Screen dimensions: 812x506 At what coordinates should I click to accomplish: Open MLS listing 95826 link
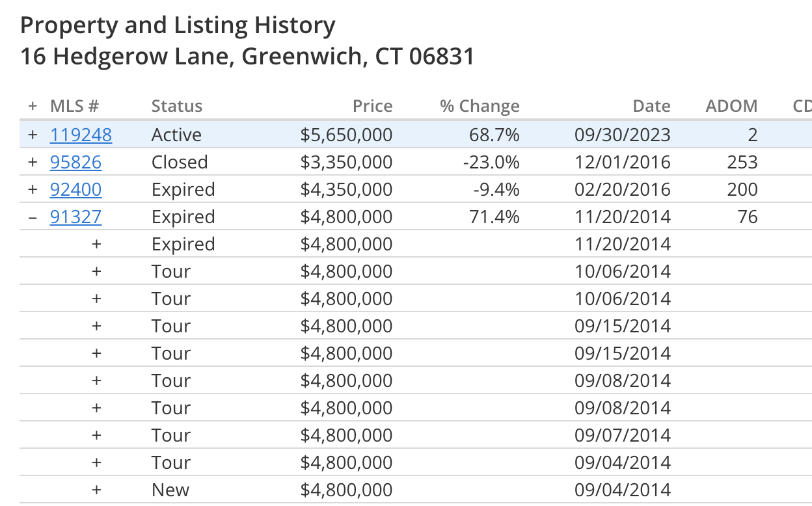point(75,162)
